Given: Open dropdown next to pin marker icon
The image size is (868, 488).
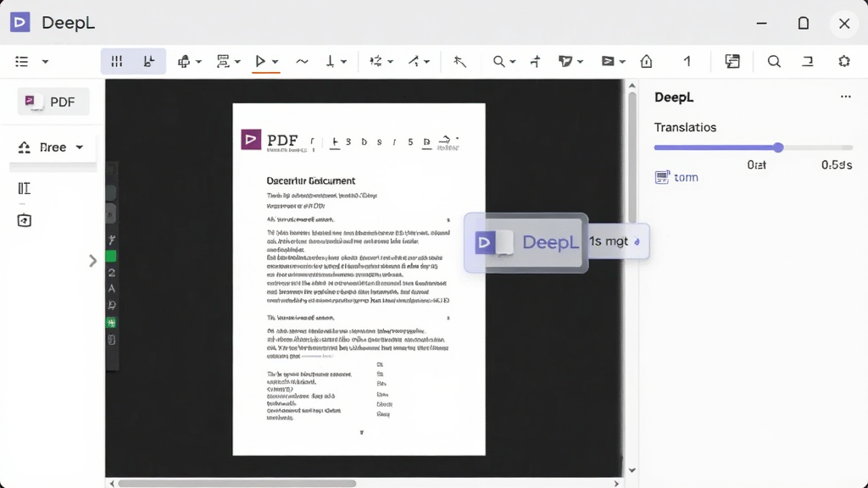Looking at the screenshot, I should 344,62.
